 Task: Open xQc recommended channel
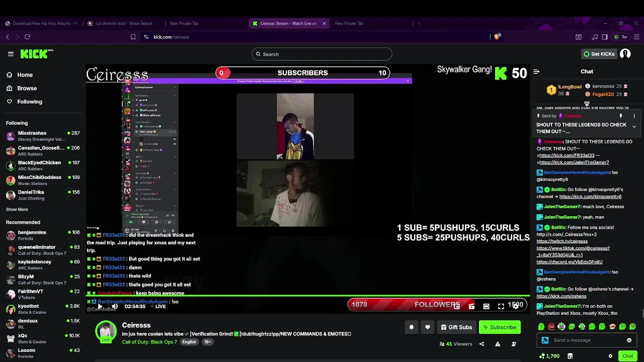(x=43, y=338)
